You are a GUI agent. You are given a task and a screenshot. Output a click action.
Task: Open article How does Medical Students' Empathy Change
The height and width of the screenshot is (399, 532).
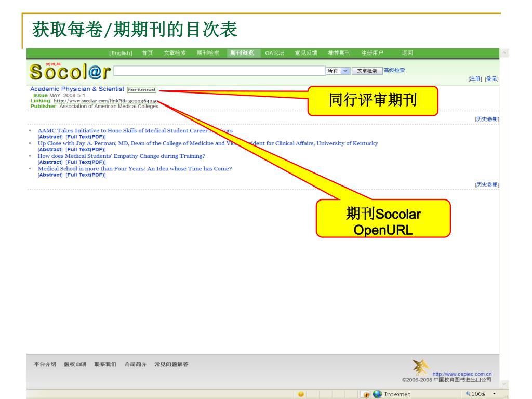122,156
